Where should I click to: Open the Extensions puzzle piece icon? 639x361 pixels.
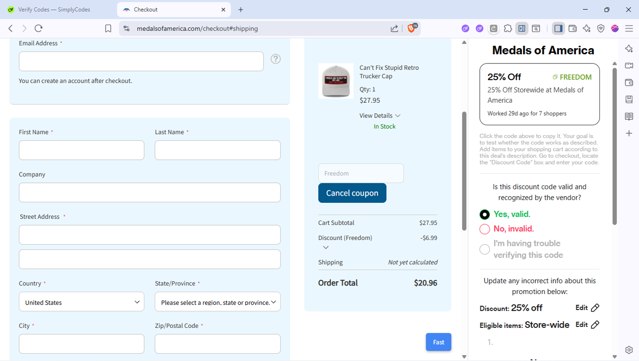tap(507, 29)
